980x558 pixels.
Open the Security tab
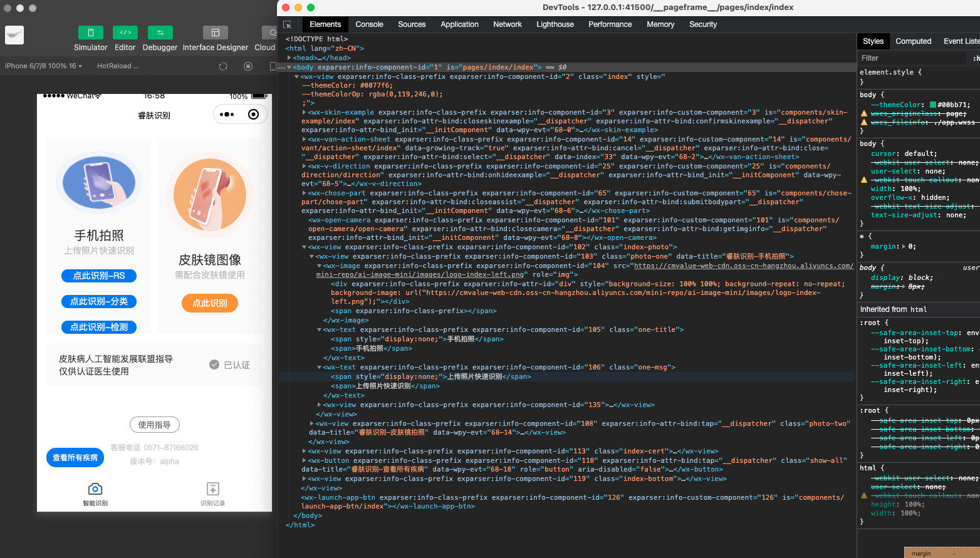coord(703,24)
